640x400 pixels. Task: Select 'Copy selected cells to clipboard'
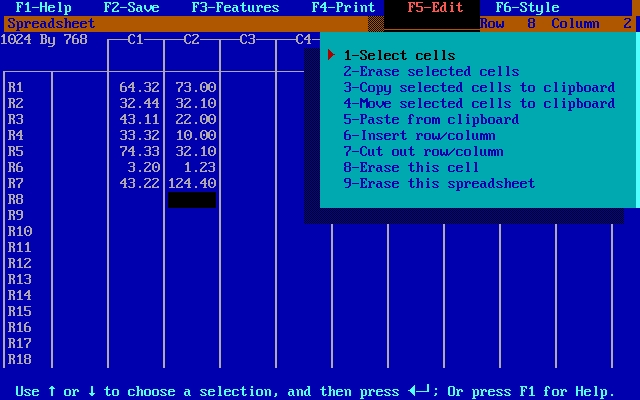479,88
